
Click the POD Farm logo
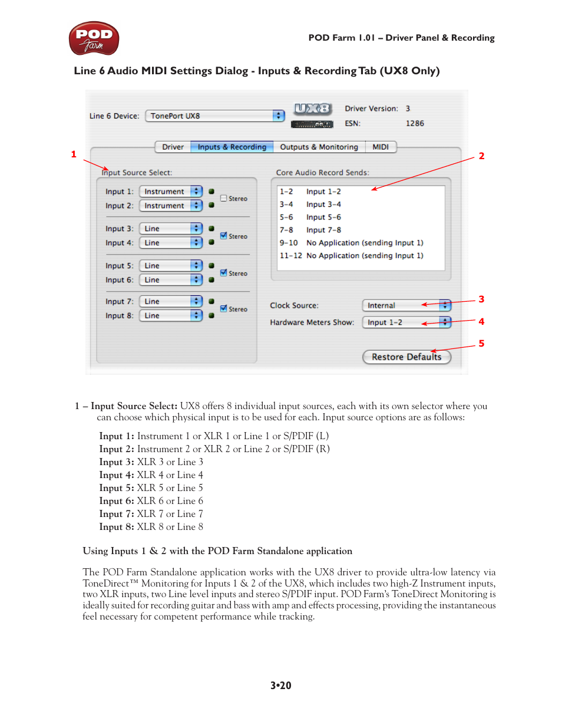click(94, 39)
